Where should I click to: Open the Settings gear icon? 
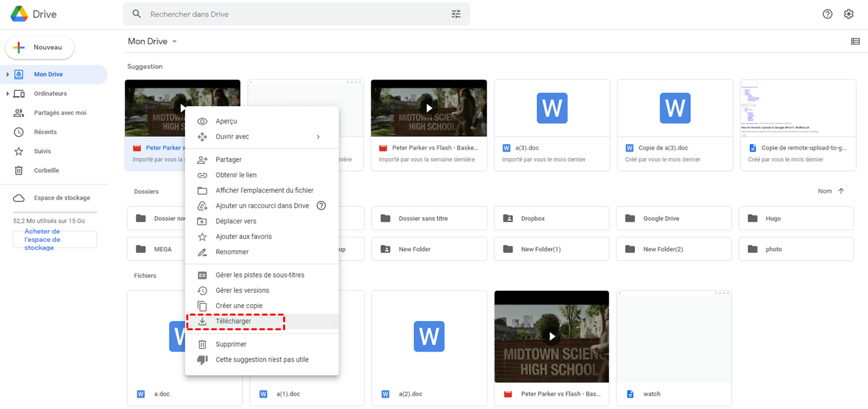coord(849,14)
